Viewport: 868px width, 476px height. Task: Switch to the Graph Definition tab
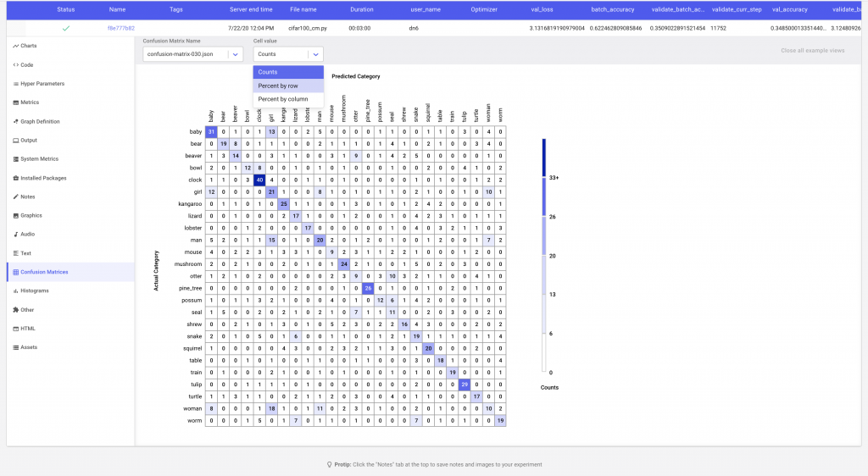coord(40,121)
